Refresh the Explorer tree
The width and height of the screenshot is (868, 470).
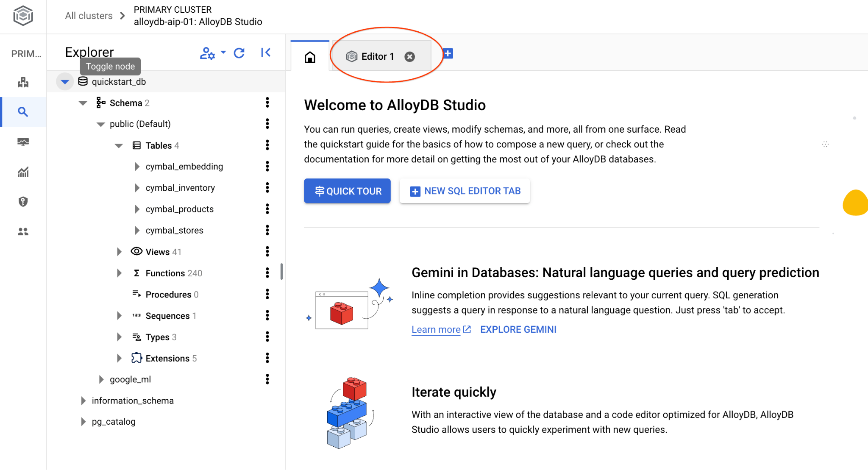[239, 53]
